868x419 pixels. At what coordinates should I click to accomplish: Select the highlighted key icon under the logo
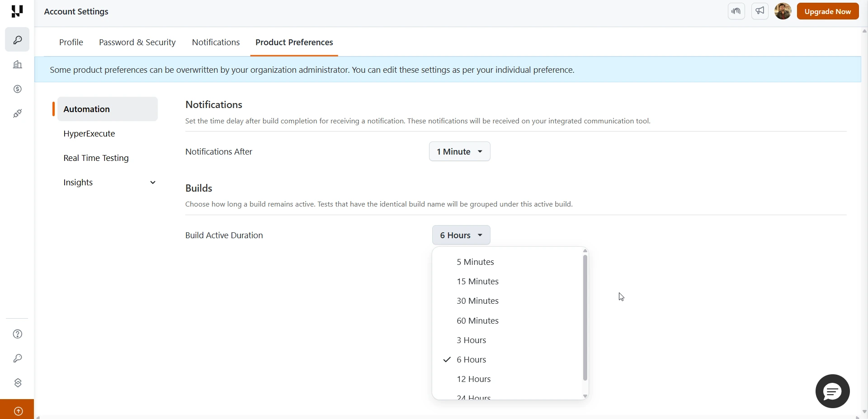tap(17, 40)
